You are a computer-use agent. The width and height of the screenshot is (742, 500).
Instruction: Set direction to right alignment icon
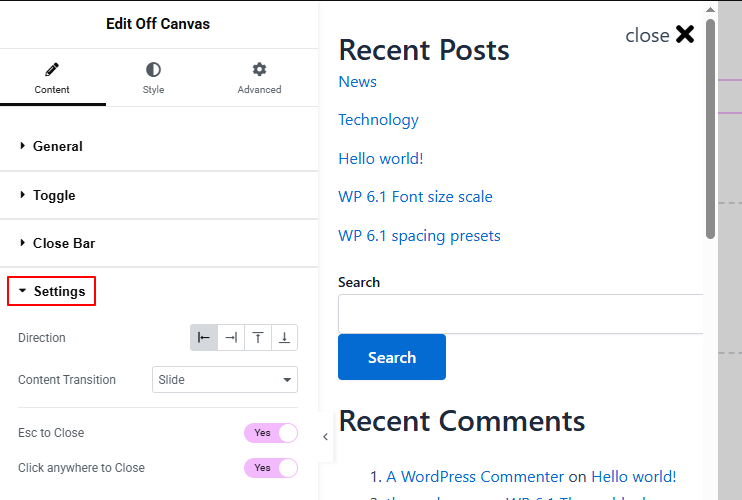[231, 338]
